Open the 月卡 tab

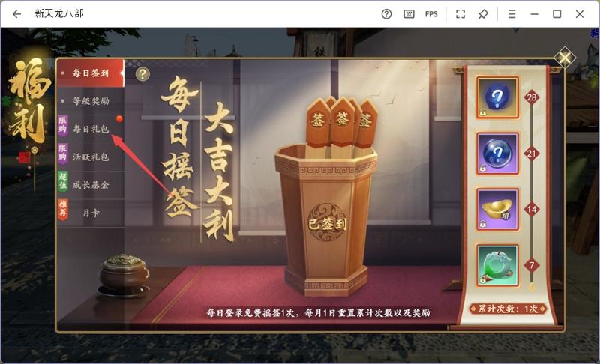point(91,213)
